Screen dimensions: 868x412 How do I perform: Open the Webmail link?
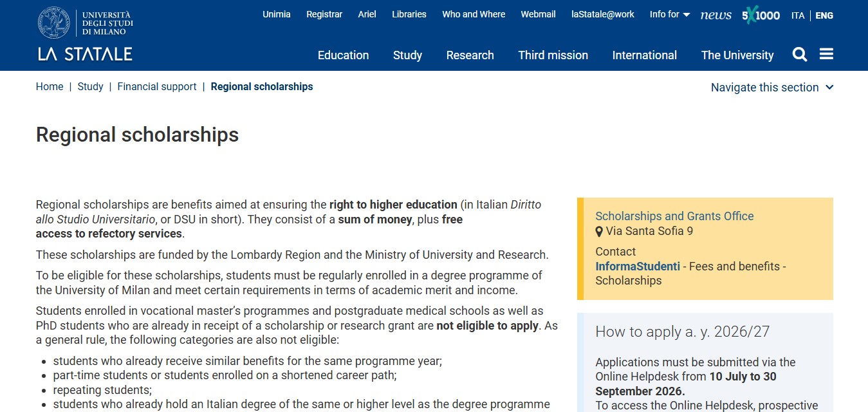(x=538, y=14)
